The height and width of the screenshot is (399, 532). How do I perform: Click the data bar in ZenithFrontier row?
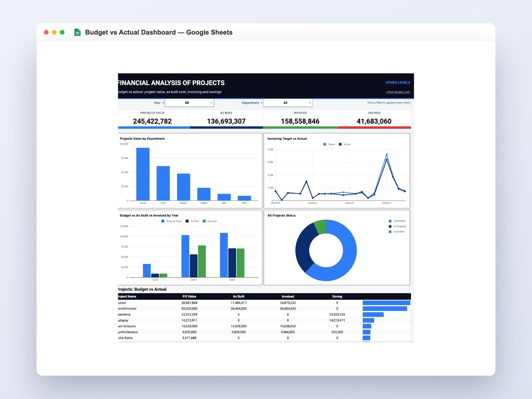point(385,309)
